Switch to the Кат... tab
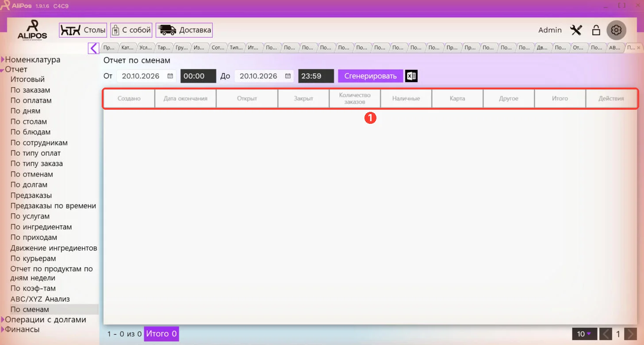The width and height of the screenshot is (644, 345). click(127, 48)
